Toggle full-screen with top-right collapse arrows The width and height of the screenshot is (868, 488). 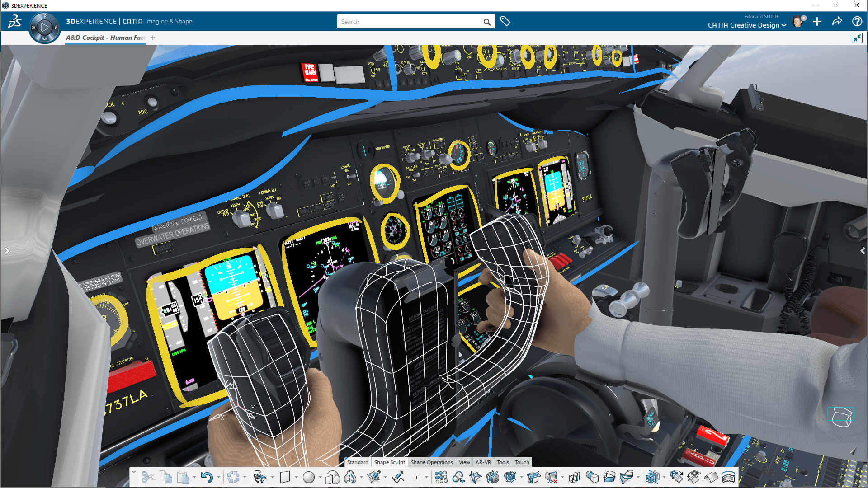(x=857, y=38)
